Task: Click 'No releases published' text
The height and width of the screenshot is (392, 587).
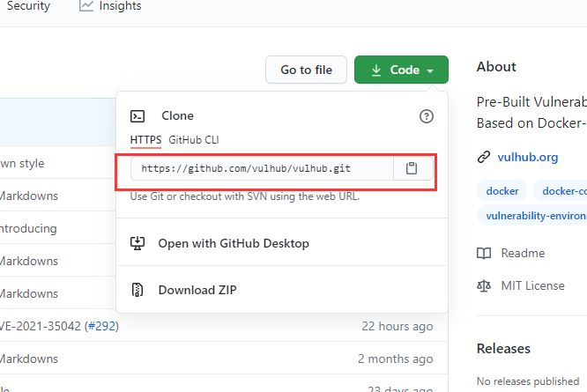Action: (528, 381)
